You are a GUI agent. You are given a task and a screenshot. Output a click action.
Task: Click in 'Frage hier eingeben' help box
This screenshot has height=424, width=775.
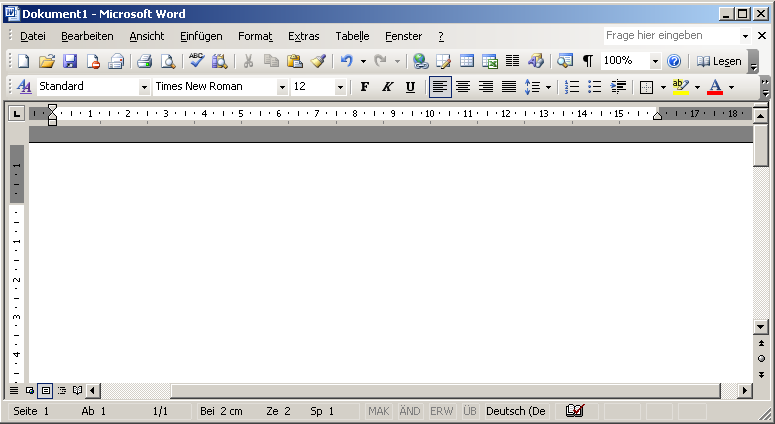[x=671, y=36]
